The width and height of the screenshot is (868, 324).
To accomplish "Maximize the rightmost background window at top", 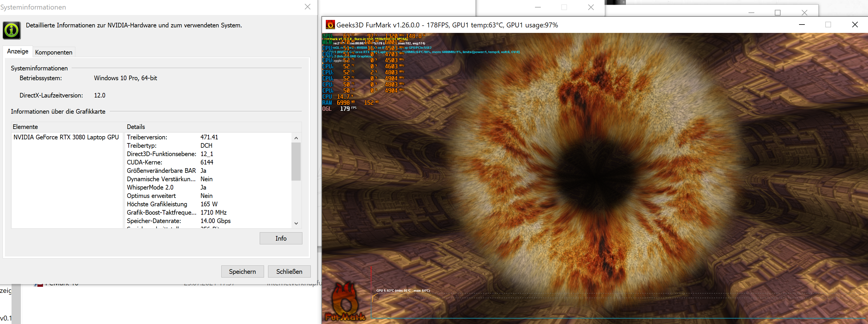I will pos(777,13).
